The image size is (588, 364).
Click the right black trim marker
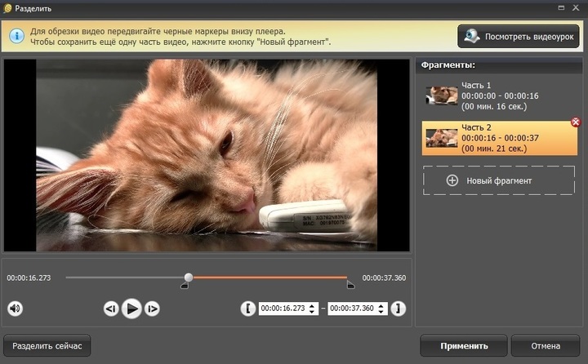350,286
